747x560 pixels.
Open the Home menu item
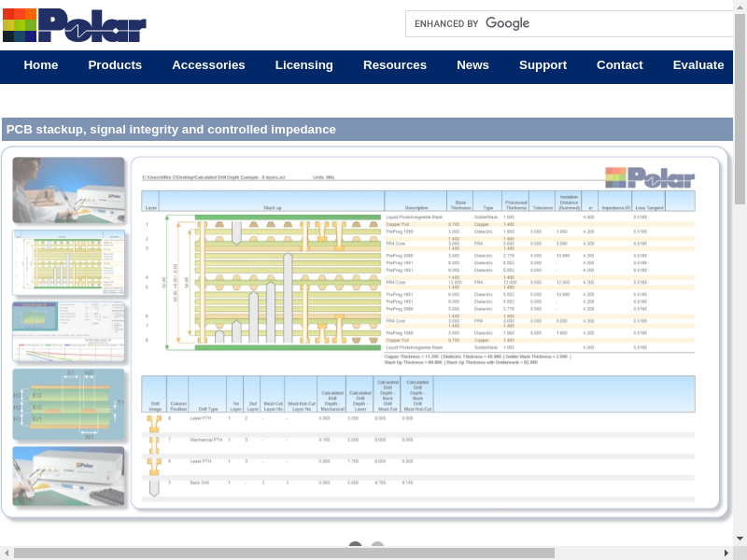(41, 65)
